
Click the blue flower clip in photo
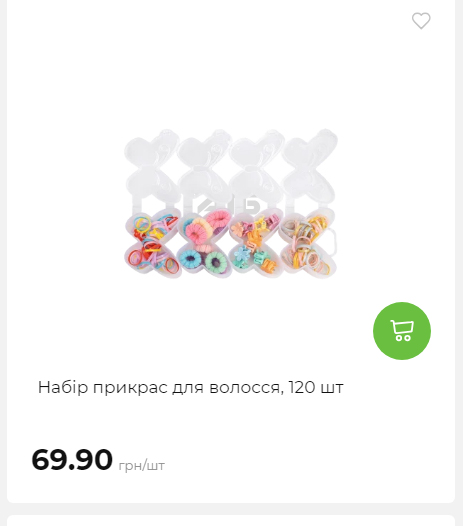click(242, 254)
